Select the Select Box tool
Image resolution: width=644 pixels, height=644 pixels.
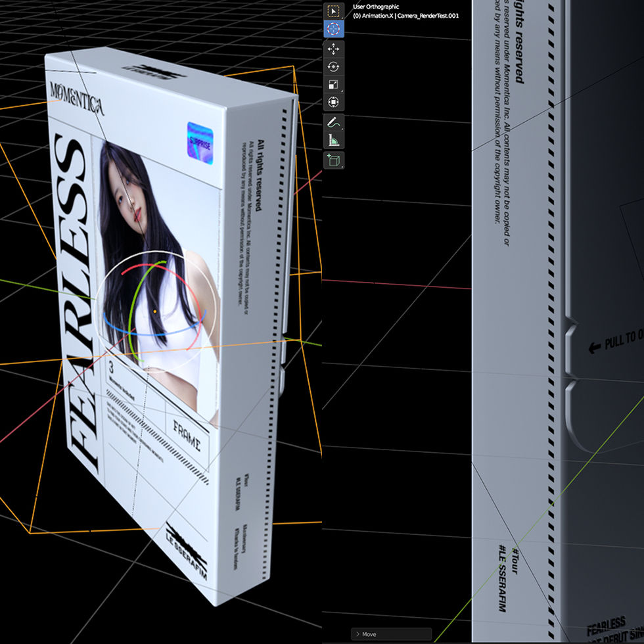tap(334, 11)
